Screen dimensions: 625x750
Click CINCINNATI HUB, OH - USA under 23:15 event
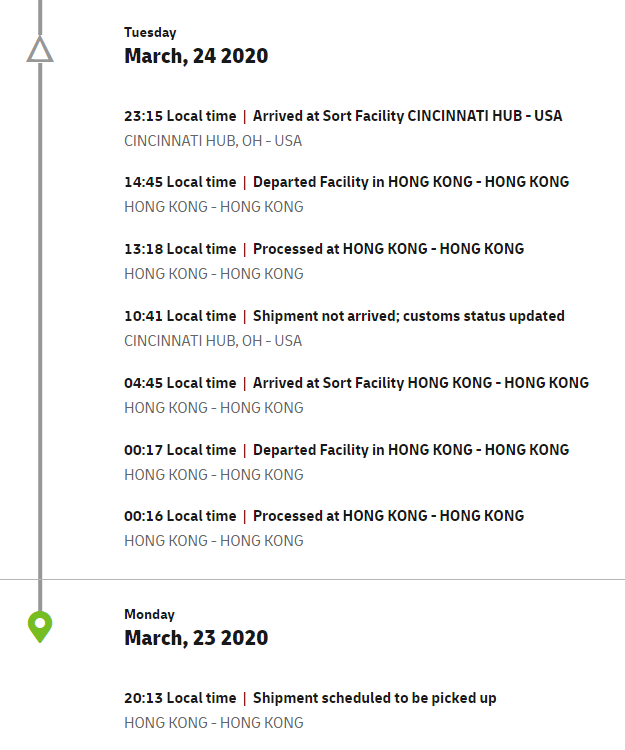213,141
